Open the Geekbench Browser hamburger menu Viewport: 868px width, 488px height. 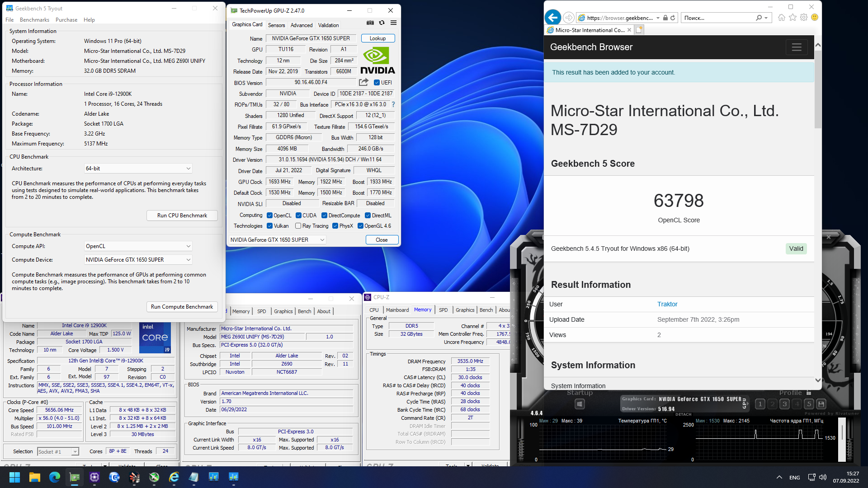tap(797, 47)
